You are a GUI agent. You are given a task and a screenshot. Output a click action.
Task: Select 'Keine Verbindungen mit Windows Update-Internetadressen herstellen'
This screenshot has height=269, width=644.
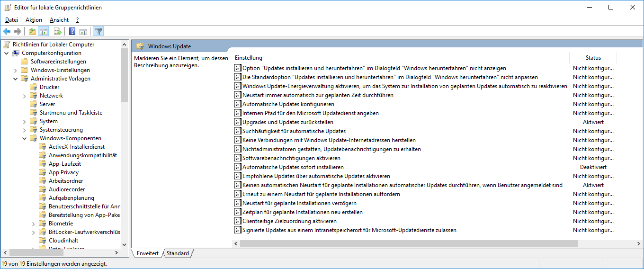(329, 140)
